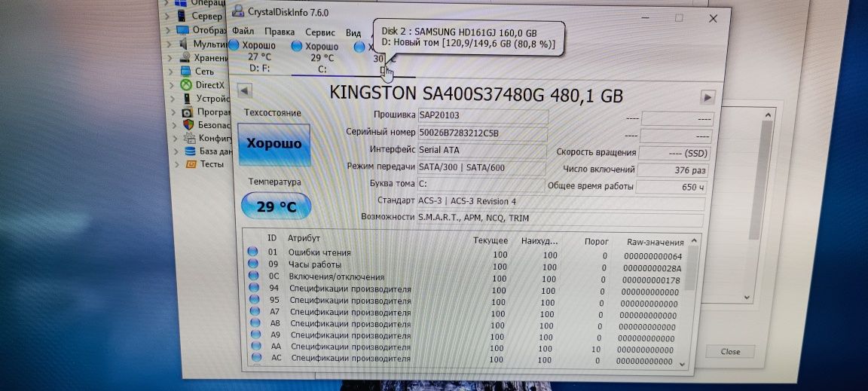Expand the Хранение данных tree node
This screenshot has height=391, width=868.
pos(172,57)
